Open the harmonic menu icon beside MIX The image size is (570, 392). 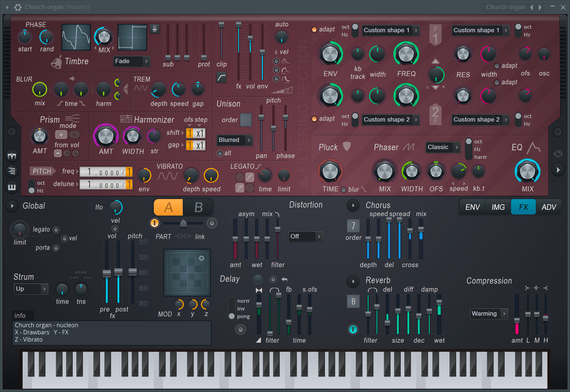coord(155,29)
